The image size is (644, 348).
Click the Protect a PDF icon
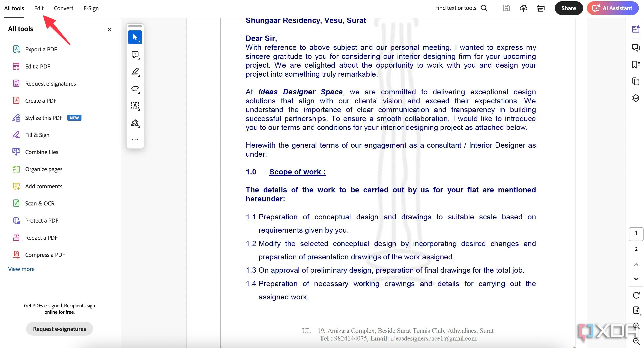tap(16, 221)
